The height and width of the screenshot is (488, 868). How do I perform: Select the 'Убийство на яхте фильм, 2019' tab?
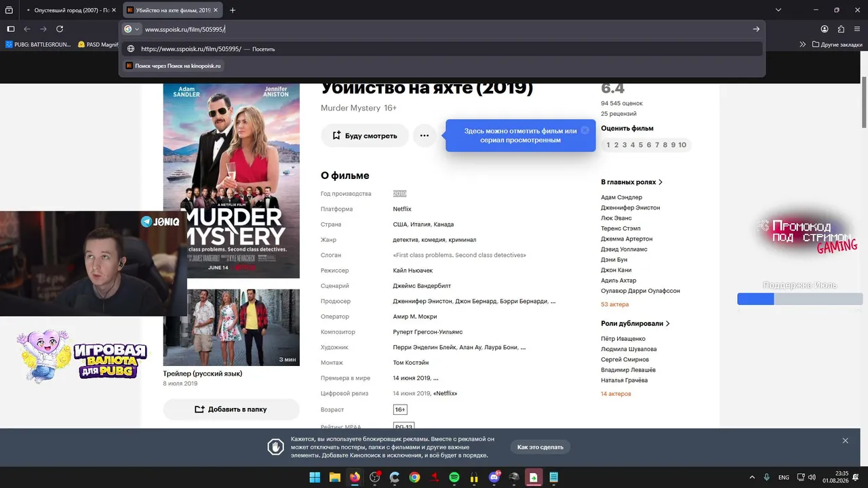click(x=173, y=10)
